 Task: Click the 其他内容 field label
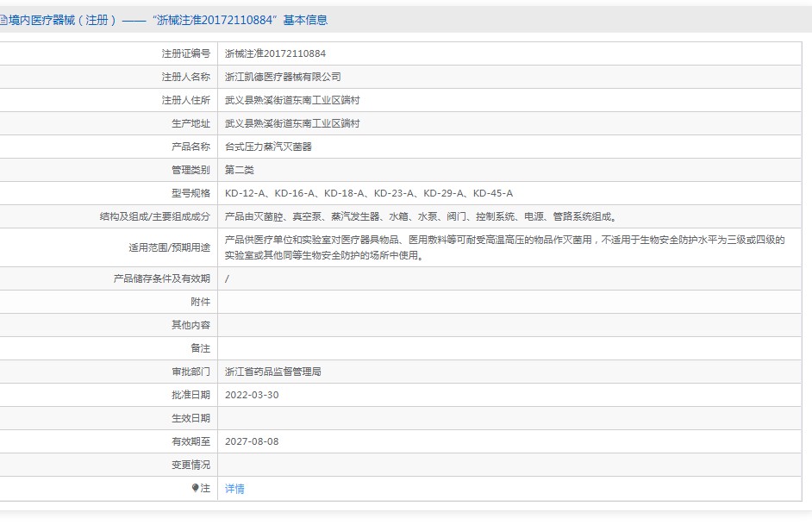pos(191,325)
